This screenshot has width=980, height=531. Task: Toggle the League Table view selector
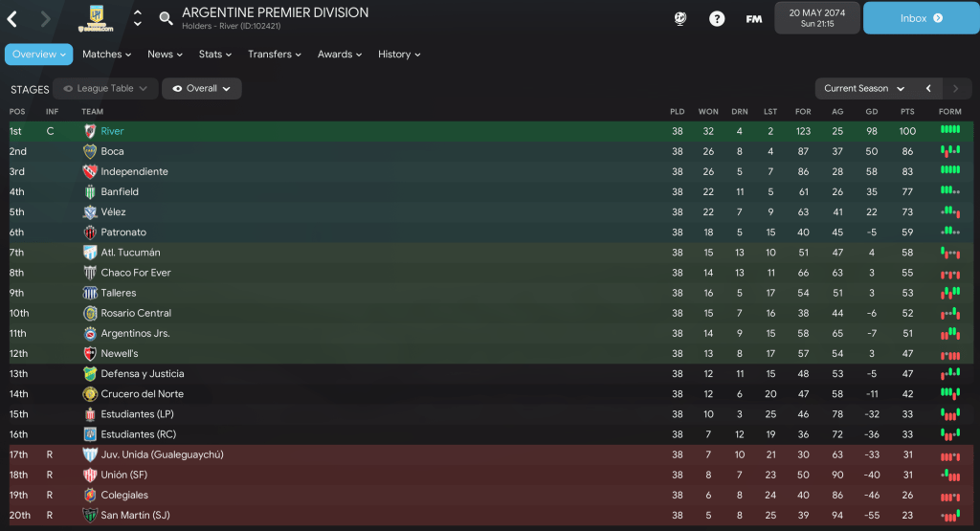click(x=105, y=89)
